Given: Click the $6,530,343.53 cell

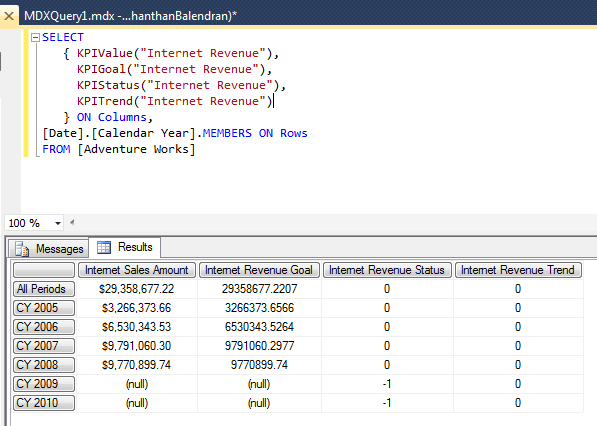Looking at the screenshot, I should 137,327.
